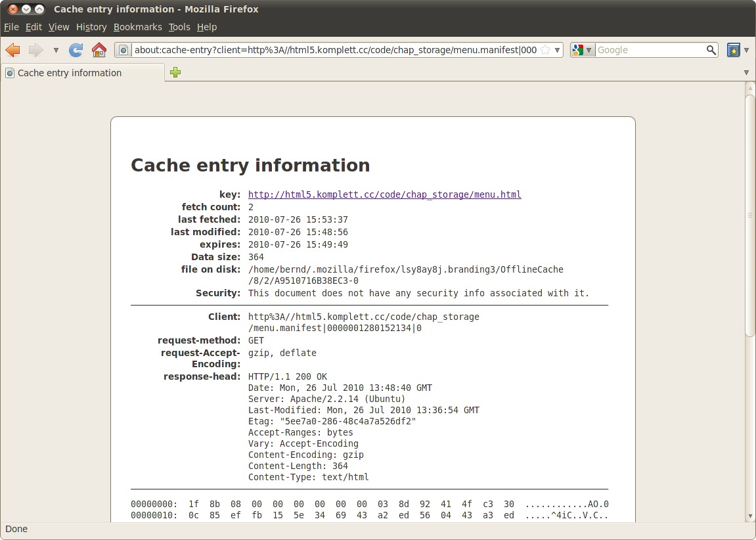Reload the current page

pyautogui.click(x=76, y=50)
